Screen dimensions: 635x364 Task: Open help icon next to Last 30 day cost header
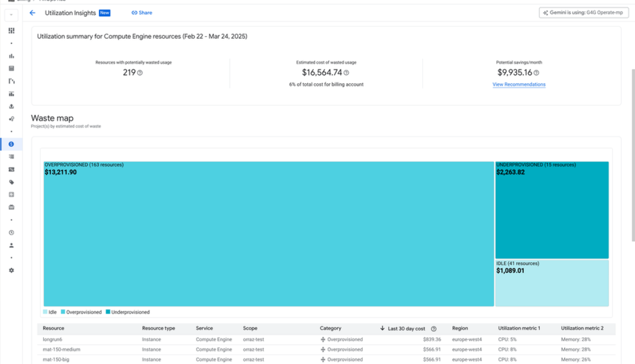pos(434,328)
